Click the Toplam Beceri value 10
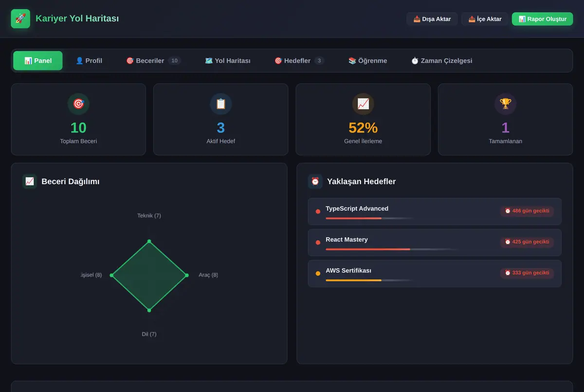 [x=78, y=127]
